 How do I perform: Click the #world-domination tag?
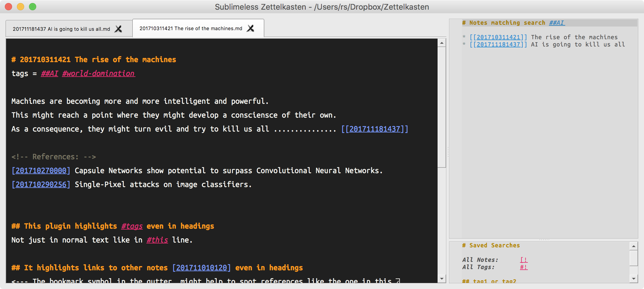[x=99, y=73]
